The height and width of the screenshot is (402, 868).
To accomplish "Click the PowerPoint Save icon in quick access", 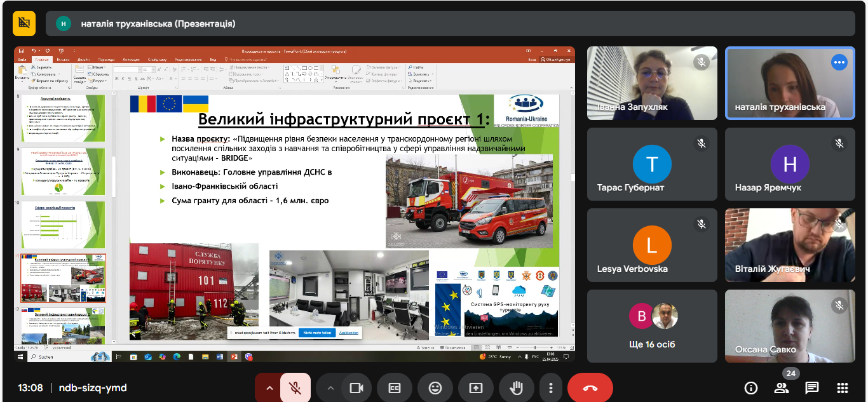I will [21, 51].
